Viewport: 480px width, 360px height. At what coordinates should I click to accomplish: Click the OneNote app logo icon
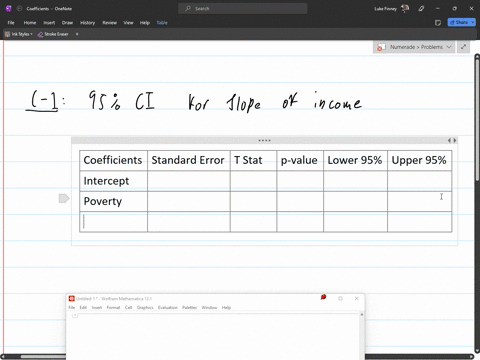click(x=9, y=9)
